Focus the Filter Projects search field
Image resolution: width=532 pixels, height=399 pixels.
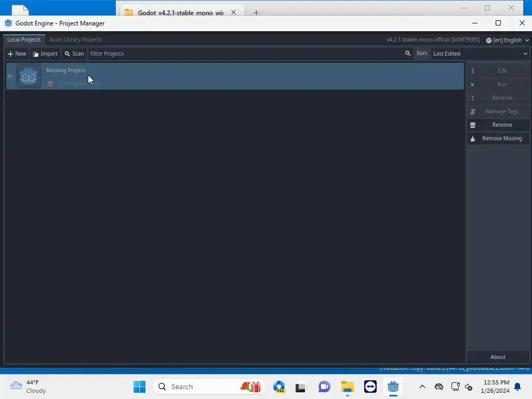250,54
